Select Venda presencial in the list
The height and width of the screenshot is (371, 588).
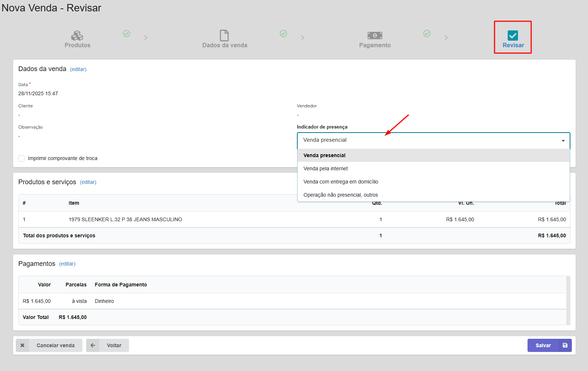coord(324,155)
